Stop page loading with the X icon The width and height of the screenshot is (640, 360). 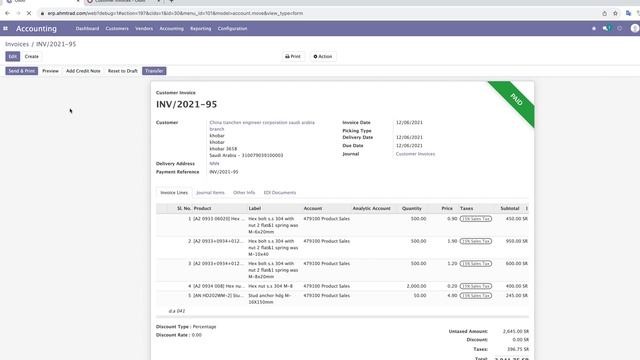coord(29,13)
